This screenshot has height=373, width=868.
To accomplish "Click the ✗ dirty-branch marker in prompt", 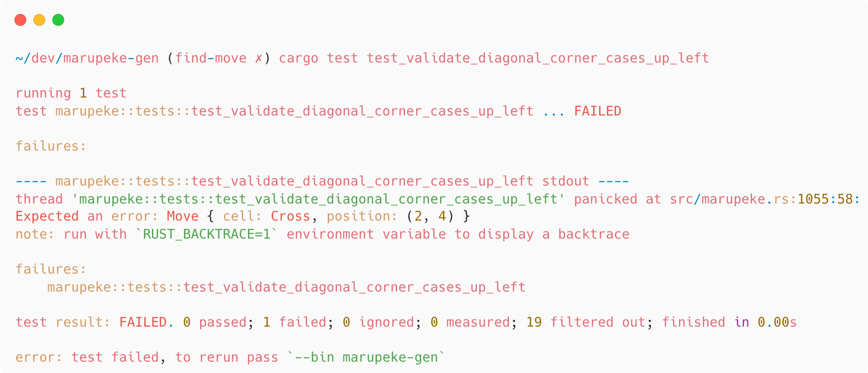I will tap(258, 58).
